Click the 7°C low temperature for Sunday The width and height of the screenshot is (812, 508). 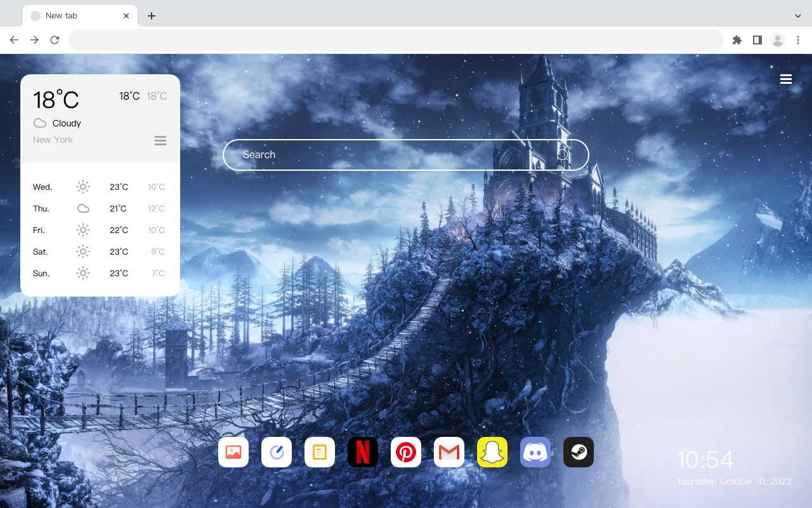pos(158,273)
